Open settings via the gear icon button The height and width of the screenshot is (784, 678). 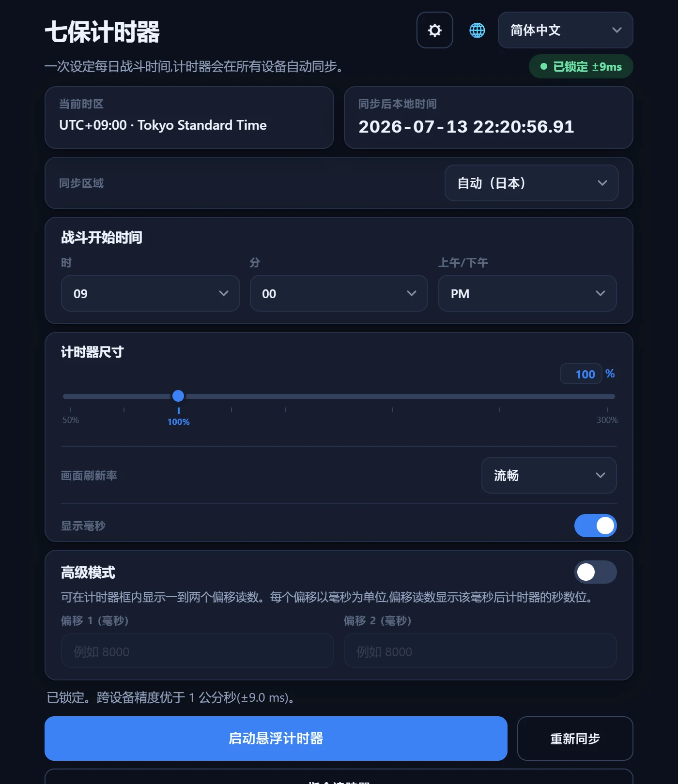point(434,30)
